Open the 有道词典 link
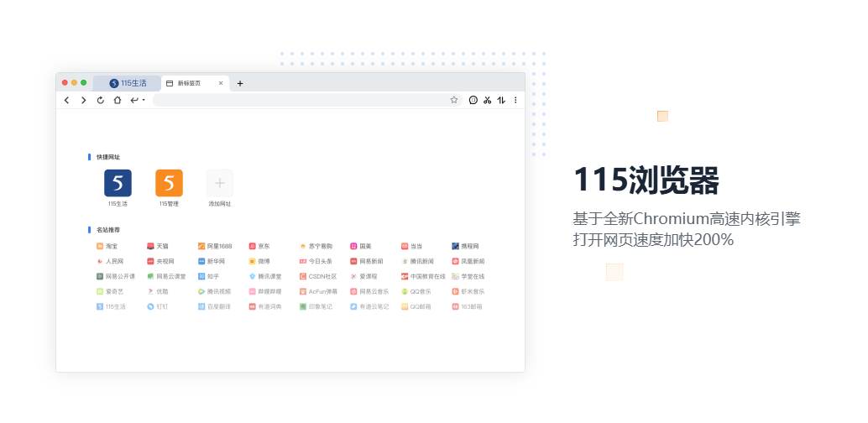Screen dimensions: 868x423 pos(265,306)
